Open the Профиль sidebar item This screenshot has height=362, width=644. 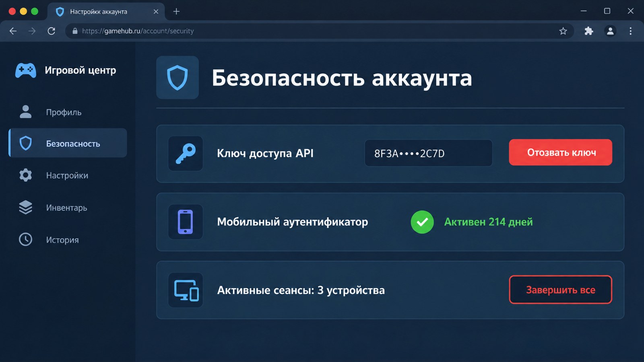[x=68, y=112]
